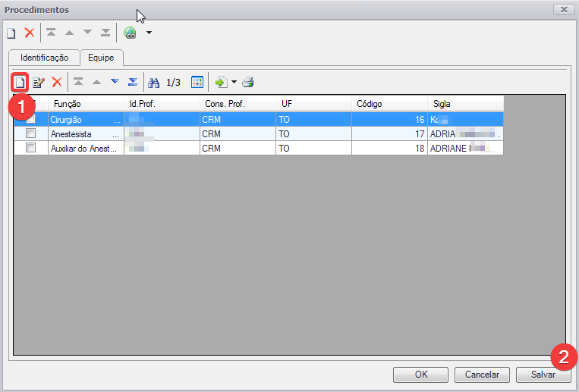Sort by the Id.Prof. column header

[162, 104]
